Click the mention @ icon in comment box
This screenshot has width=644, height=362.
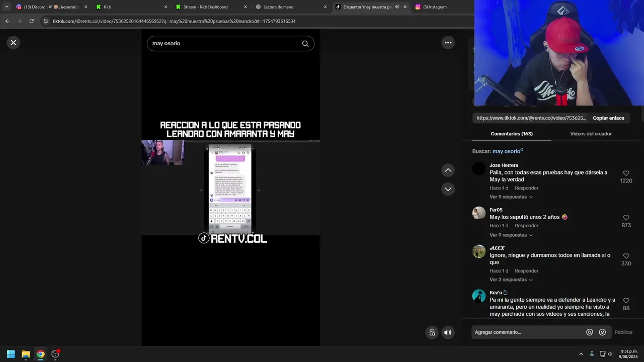(x=590, y=332)
